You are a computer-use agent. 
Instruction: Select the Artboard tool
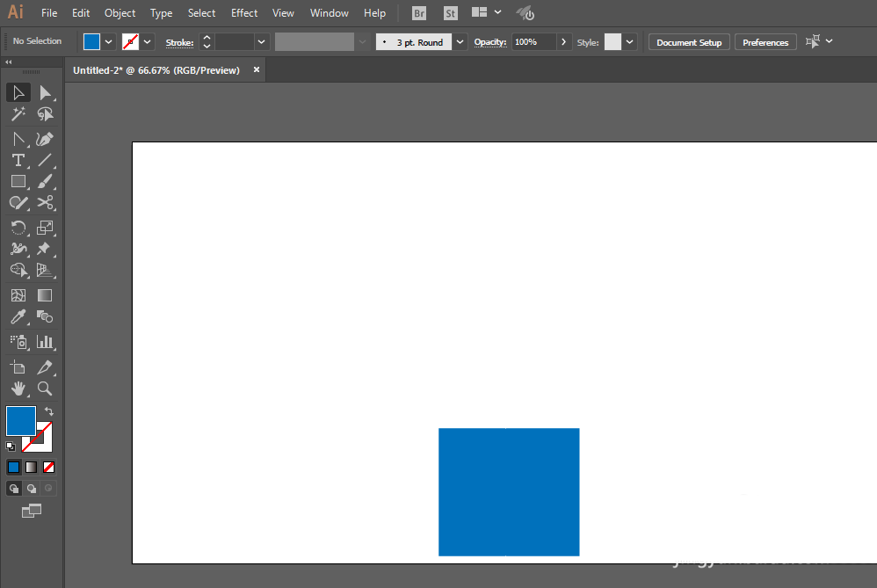click(18, 367)
